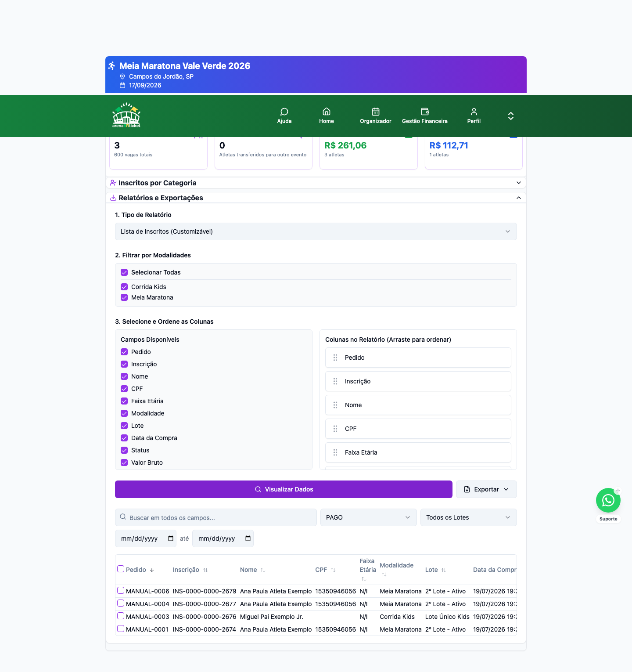
Task: Click the Meia Maratona Vale Verde 2026 title
Action: [x=185, y=66]
